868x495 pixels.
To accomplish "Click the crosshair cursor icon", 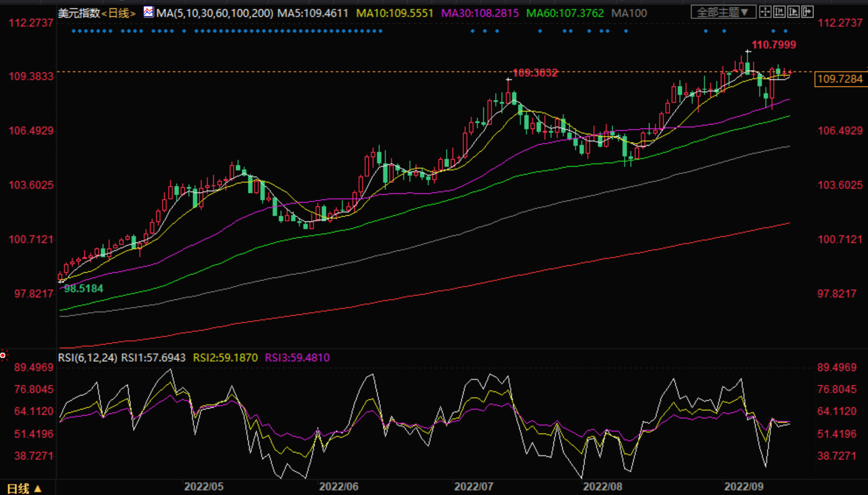I will point(765,12).
